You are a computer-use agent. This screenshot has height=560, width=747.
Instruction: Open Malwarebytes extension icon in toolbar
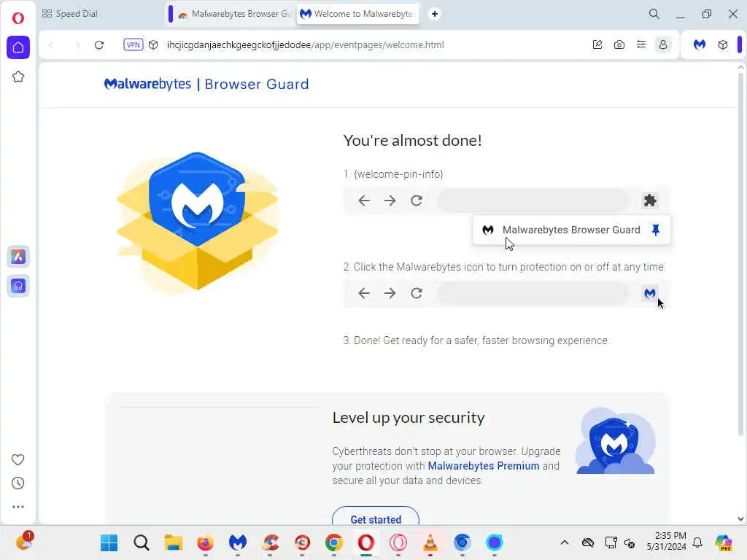[x=700, y=44]
